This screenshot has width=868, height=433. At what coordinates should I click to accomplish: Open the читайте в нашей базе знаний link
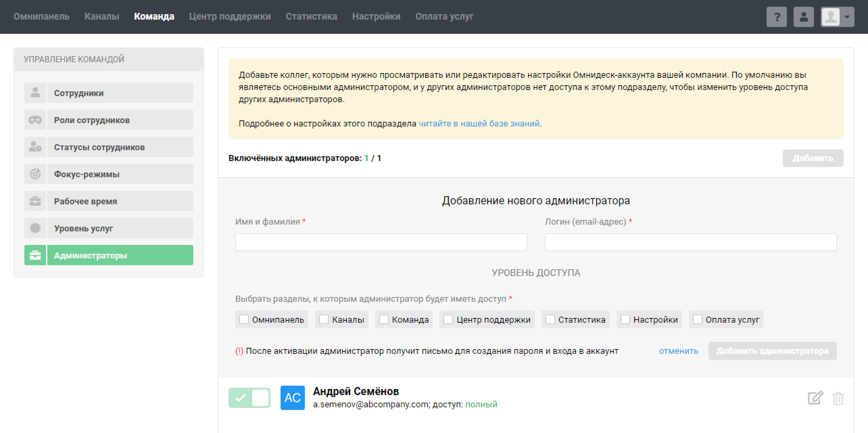pyautogui.click(x=479, y=123)
